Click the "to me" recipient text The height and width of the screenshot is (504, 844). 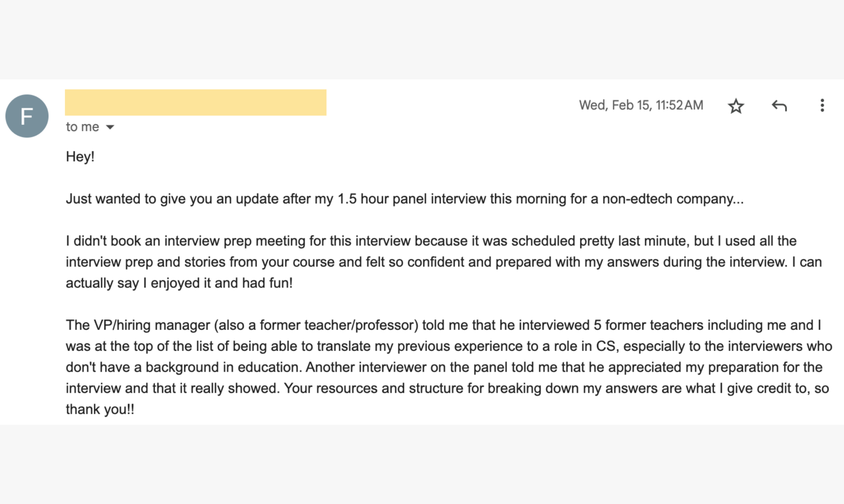(x=83, y=127)
